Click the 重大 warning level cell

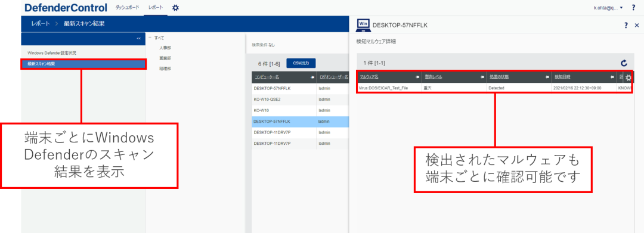point(427,88)
